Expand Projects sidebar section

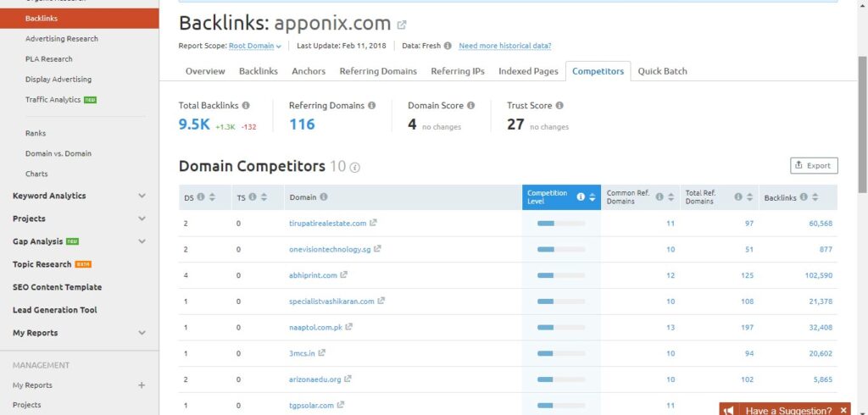[x=142, y=219]
